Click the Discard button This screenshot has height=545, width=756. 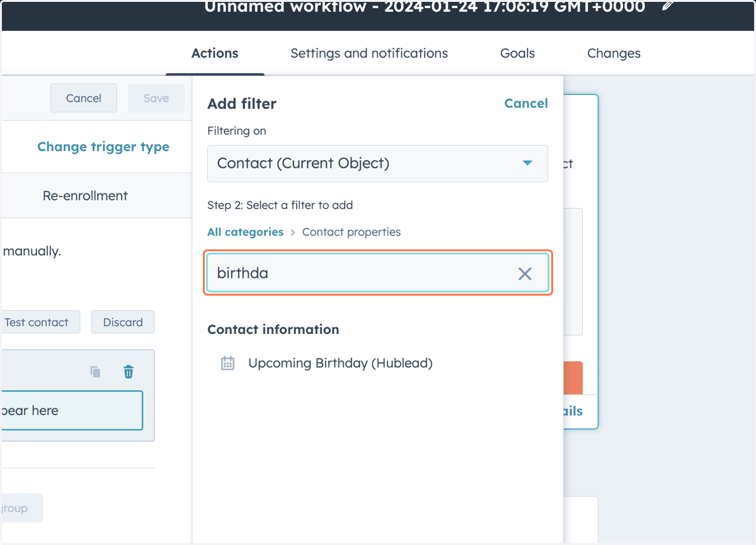[123, 322]
